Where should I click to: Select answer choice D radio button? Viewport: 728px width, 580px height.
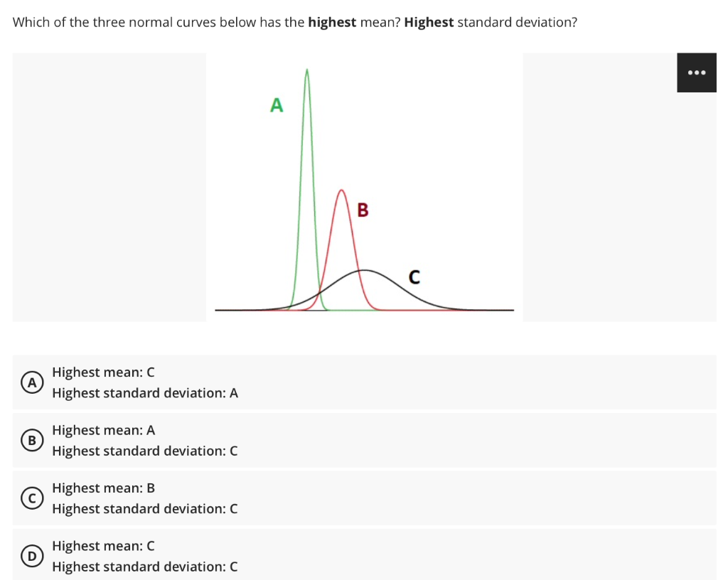point(31,556)
